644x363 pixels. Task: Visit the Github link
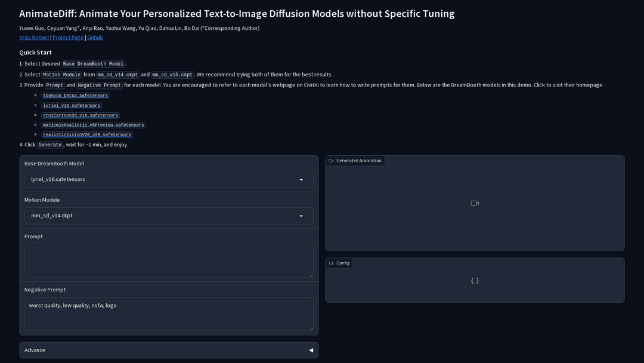point(95,38)
